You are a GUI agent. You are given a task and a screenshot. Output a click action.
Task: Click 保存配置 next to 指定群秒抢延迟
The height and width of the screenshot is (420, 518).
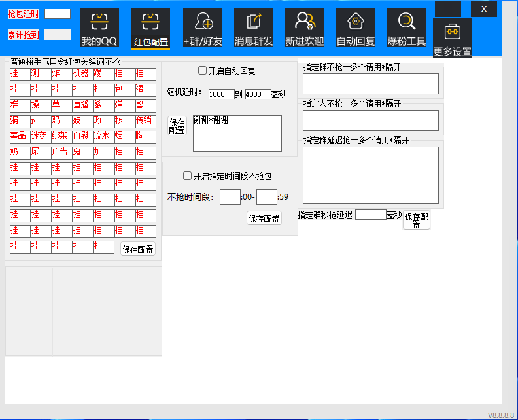[417, 219]
